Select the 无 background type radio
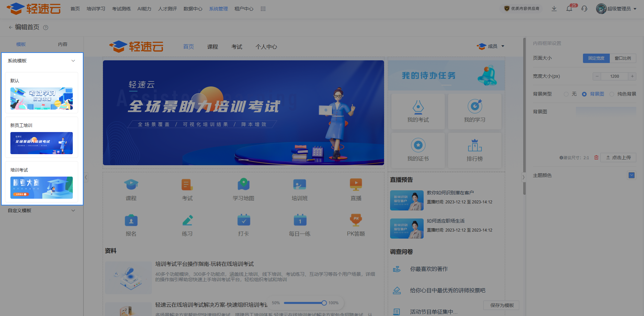The image size is (644, 316). 566,94
